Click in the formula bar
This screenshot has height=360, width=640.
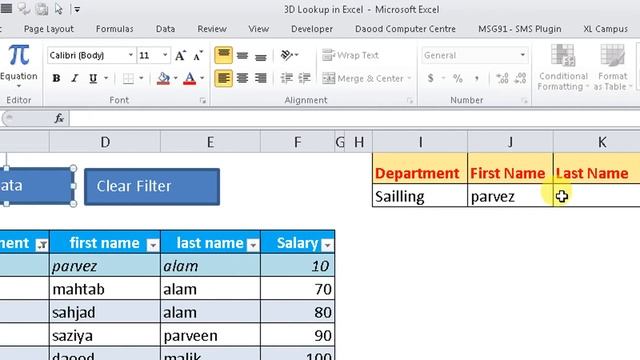coord(354,118)
